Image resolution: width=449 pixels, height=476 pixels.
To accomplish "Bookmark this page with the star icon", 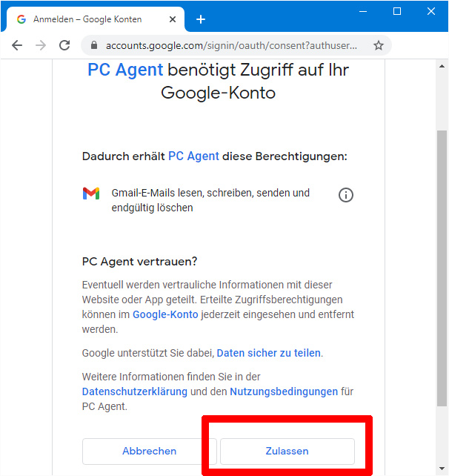I will [379, 45].
